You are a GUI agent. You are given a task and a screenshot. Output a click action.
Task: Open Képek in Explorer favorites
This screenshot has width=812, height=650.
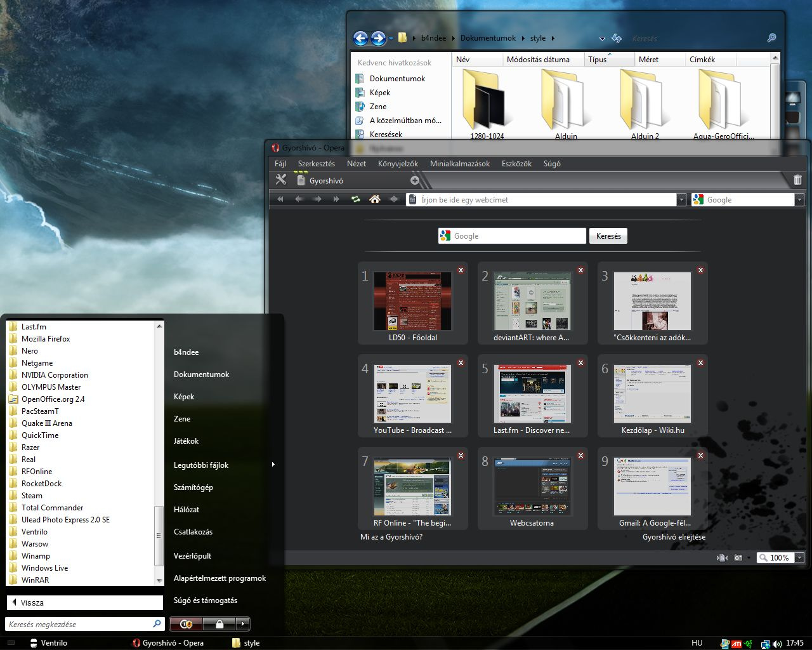tap(380, 93)
